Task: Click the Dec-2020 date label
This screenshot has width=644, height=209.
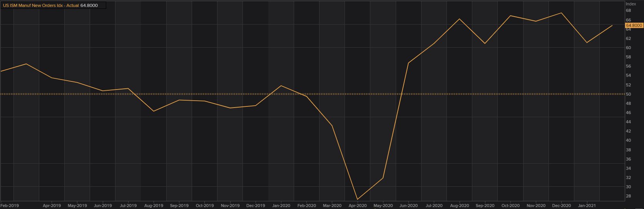Action: 561,206
